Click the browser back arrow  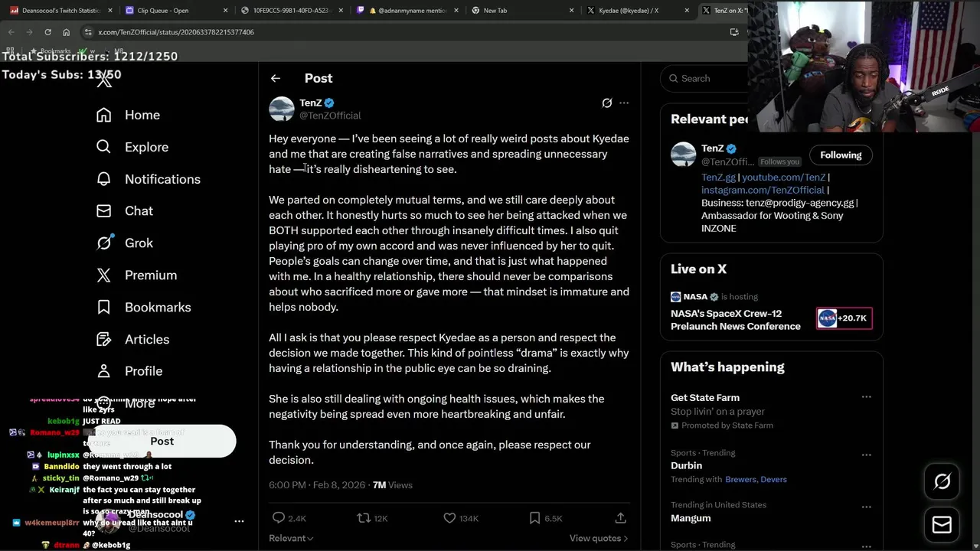pyautogui.click(x=11, y=32)
